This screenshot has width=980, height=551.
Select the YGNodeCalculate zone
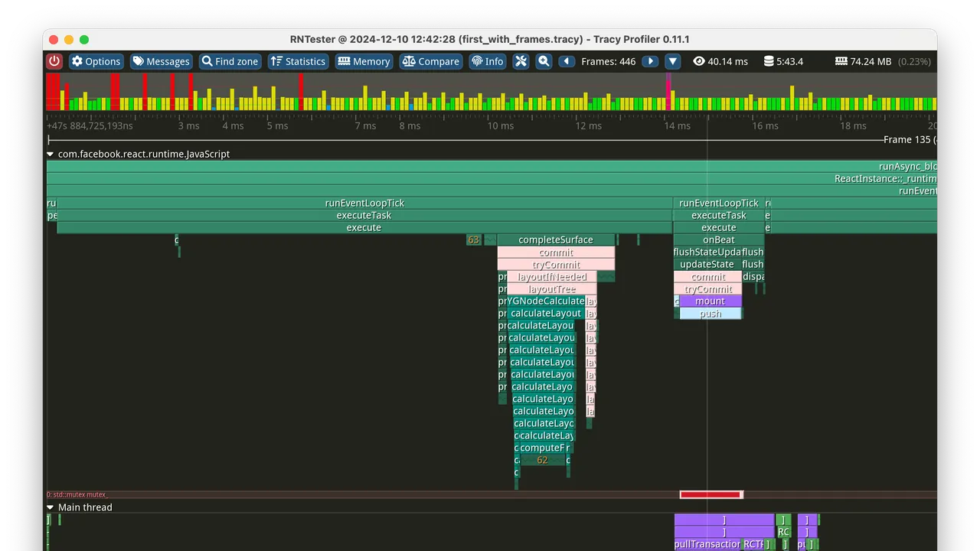tap(546, 301)
